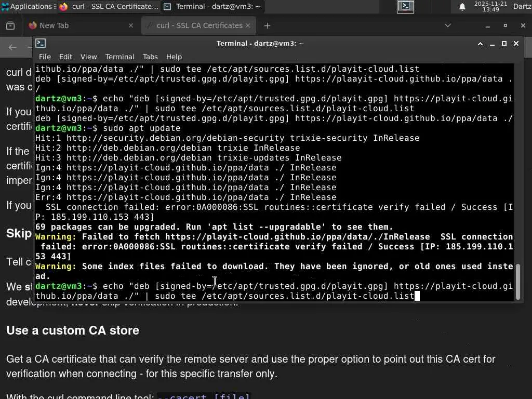Viewport: 532px width, 399px height.
Task: Open the terminal File menu
Action: click(x=45, y=57)
